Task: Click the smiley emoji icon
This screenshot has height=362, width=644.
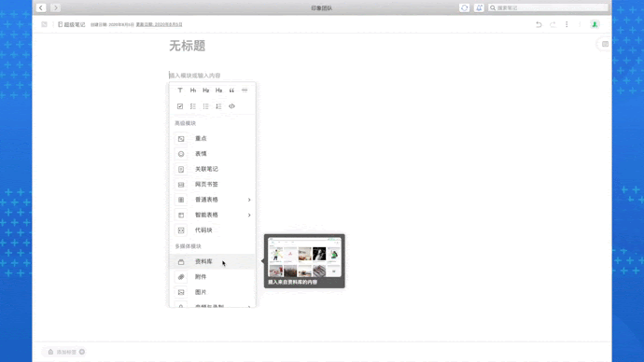Action: click(181, 154)
